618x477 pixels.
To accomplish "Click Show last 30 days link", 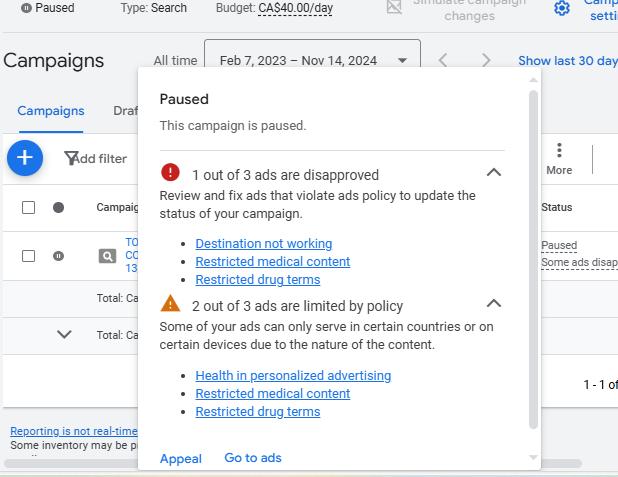I will 568,61.
